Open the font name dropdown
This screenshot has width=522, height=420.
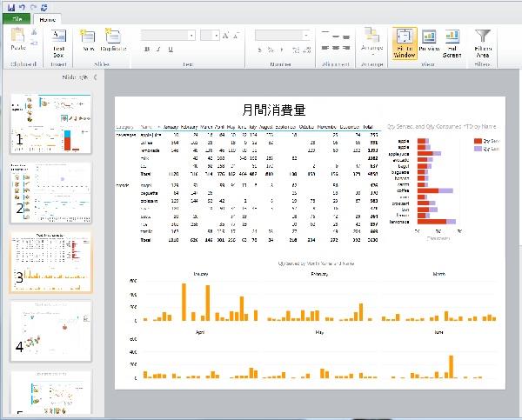pyautogui.click(x=191, y=36)
